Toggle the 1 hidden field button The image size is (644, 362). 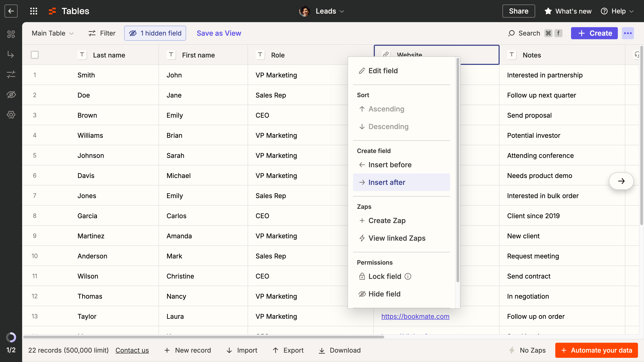coord(155,33)
